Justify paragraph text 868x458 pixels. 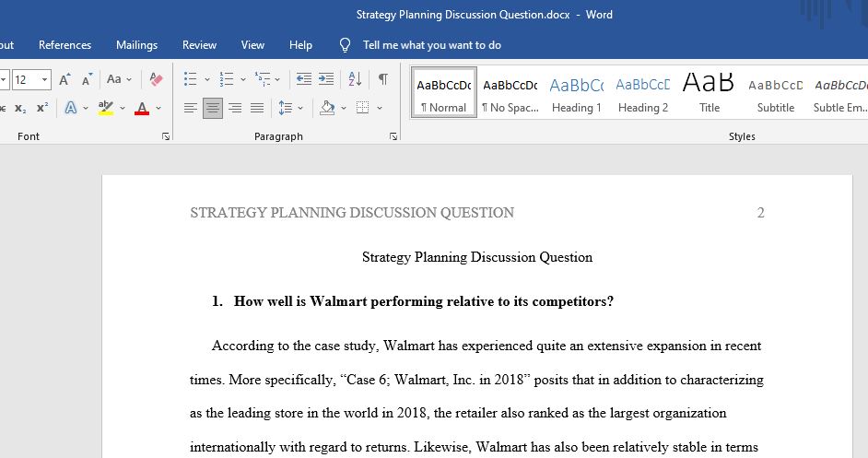click(257, 108)
